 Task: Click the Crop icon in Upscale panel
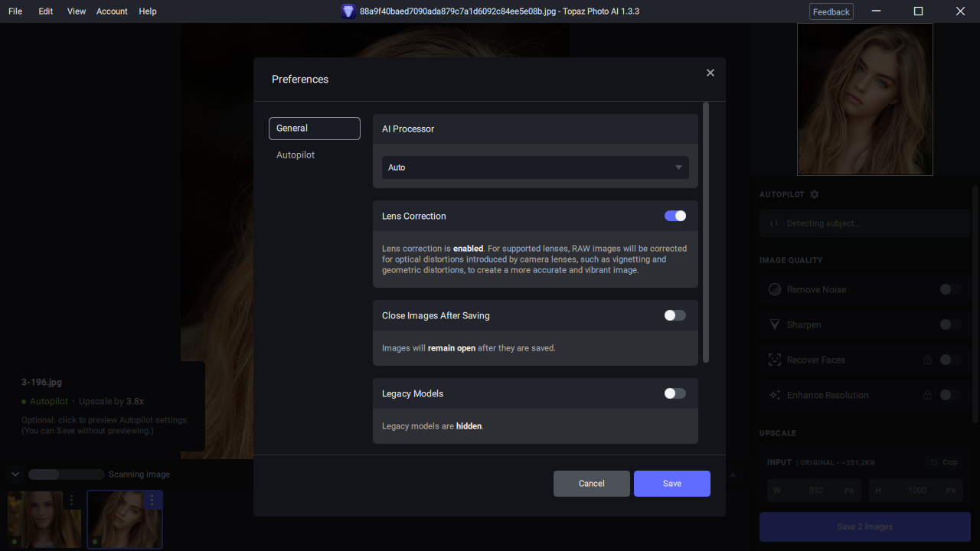[935, 462]
